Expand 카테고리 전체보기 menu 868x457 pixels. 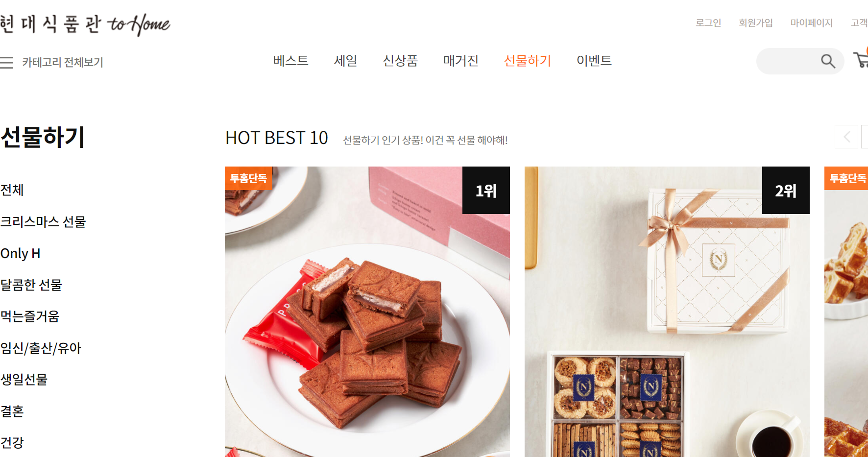63,62
